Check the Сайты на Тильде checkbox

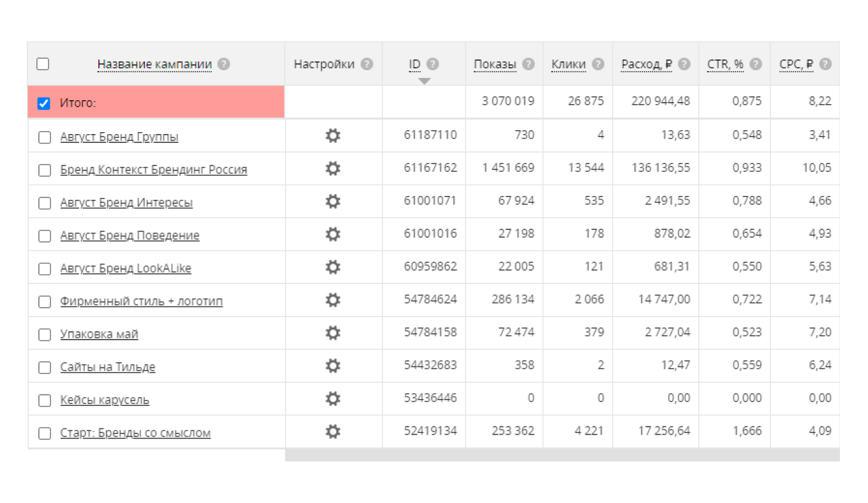coord(45,368)
